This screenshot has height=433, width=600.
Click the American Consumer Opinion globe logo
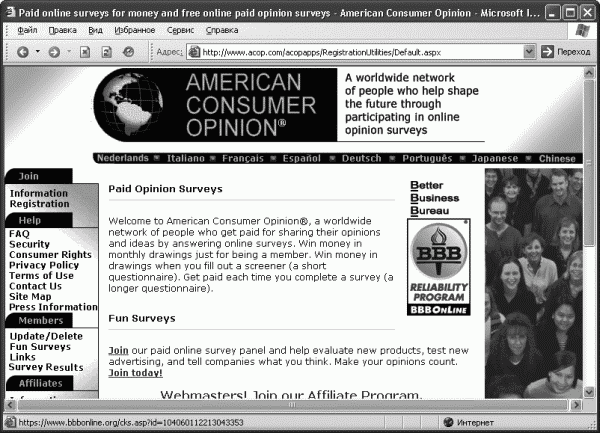tap(129, 104)
